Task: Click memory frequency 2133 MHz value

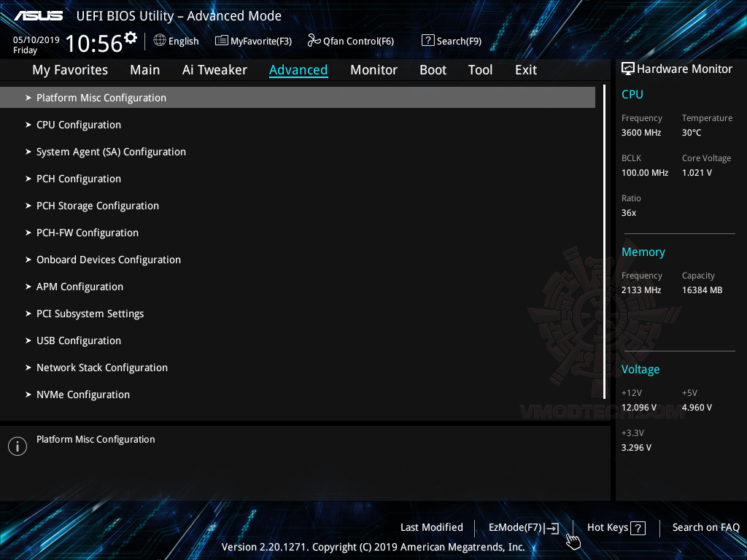Action: tap(640, 290)
